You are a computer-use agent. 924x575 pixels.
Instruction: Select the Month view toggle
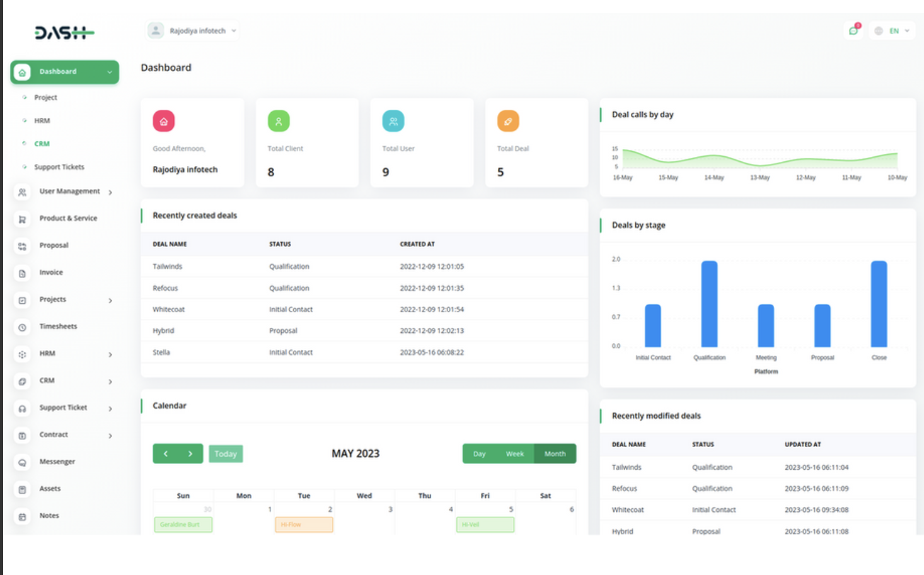554,453
